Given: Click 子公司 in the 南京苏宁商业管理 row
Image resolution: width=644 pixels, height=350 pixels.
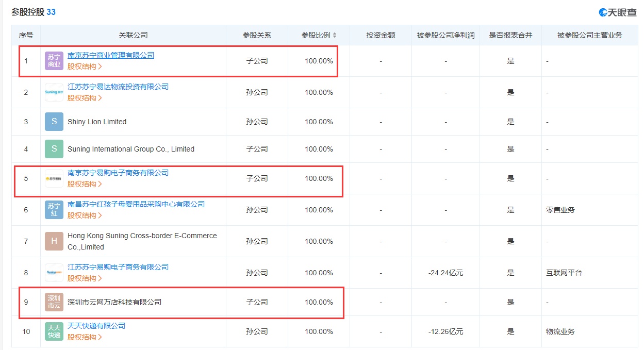Looking at the screenshot, I should (257, 61).
